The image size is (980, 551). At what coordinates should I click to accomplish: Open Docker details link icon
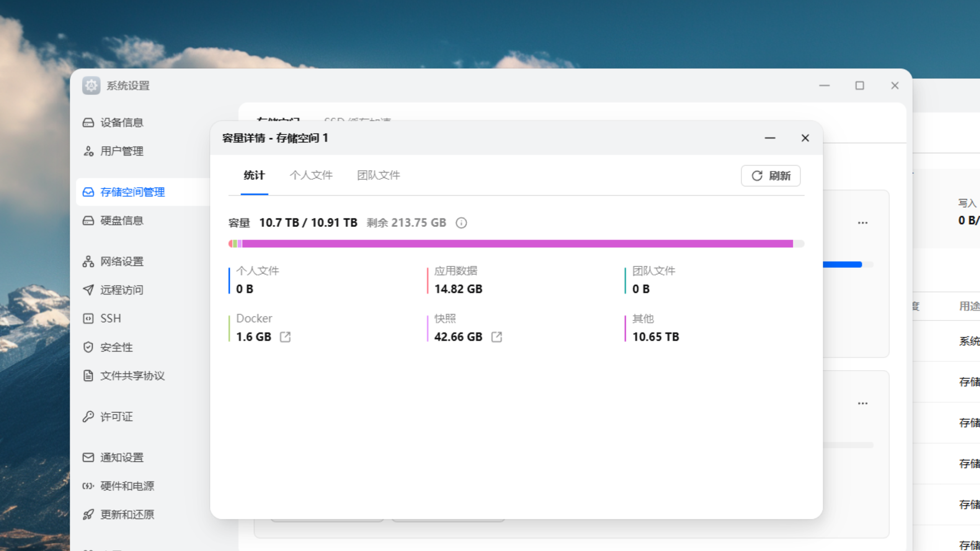pyautogui.click(x=285, y=337)
